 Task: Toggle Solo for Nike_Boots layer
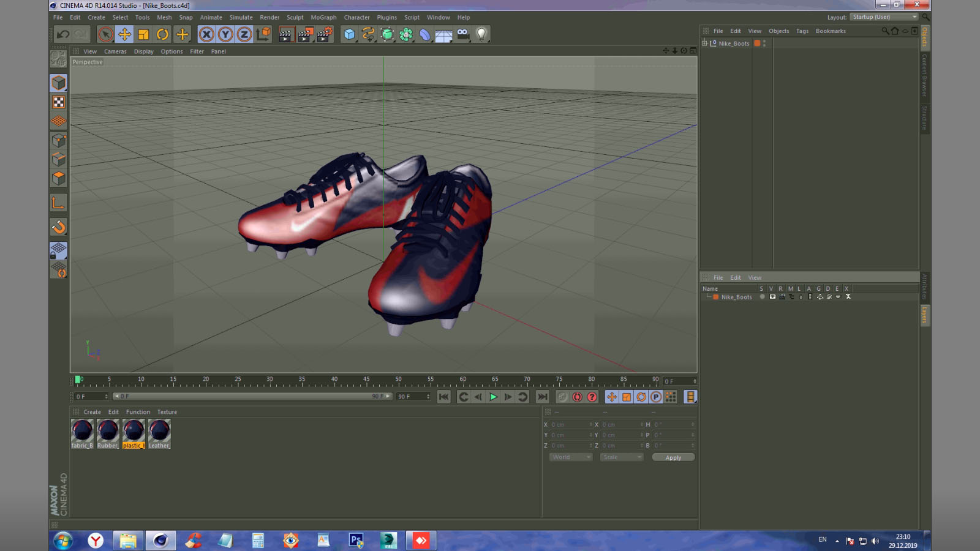coord(762,297)
